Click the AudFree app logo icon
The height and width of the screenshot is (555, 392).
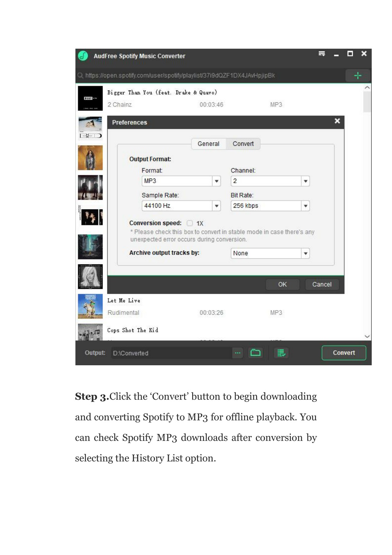click(83, 56)
